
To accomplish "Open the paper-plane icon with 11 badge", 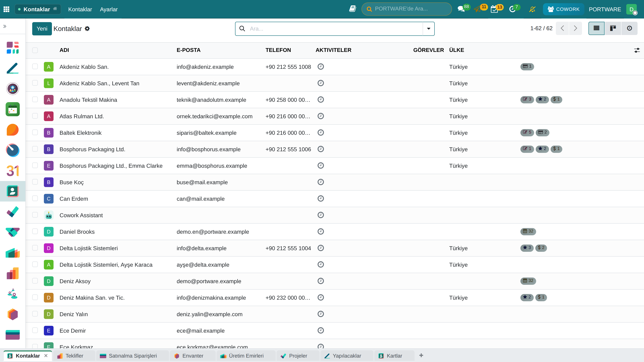I will tap(478, 9).
